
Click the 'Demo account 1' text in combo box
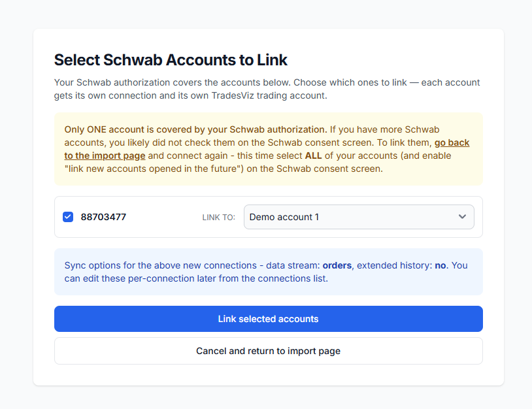[x=284, y=217]
